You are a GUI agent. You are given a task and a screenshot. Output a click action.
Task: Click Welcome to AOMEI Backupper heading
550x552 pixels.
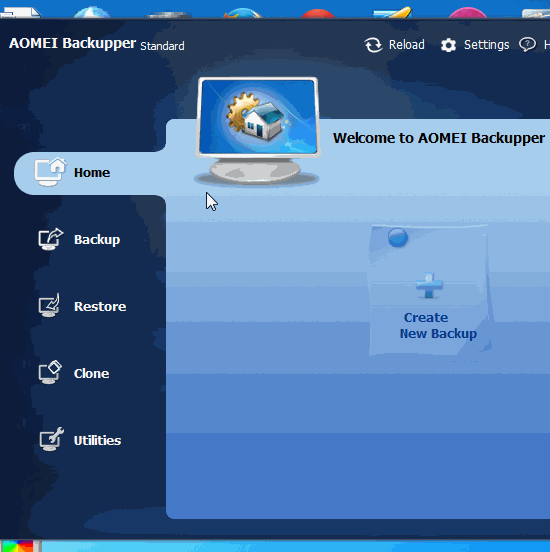(439, 138)
